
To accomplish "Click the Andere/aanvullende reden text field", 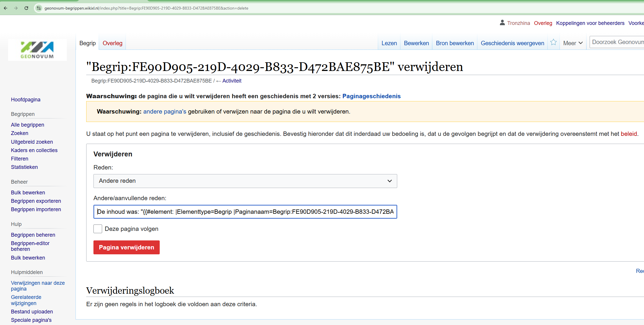I will 245,212.
